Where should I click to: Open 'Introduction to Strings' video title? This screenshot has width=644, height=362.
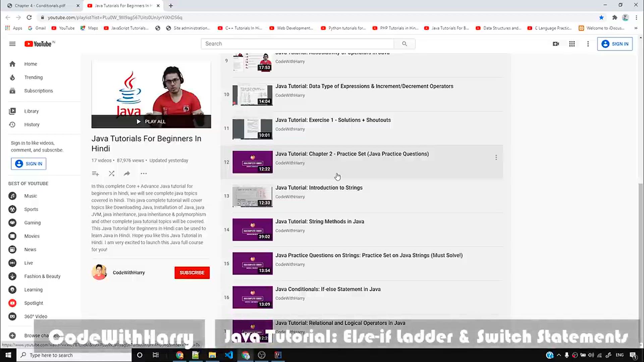[319, 188]
